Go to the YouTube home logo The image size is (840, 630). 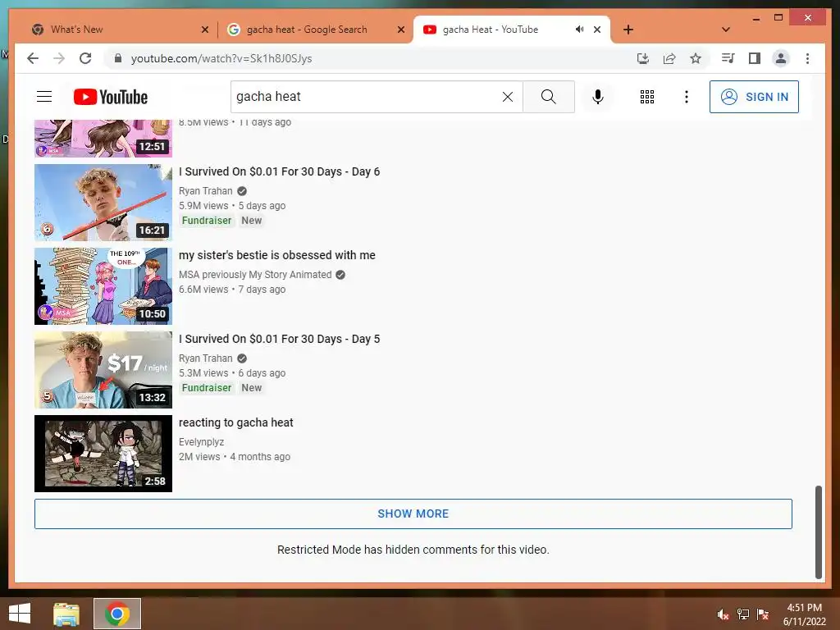click(x=111, y=97)
